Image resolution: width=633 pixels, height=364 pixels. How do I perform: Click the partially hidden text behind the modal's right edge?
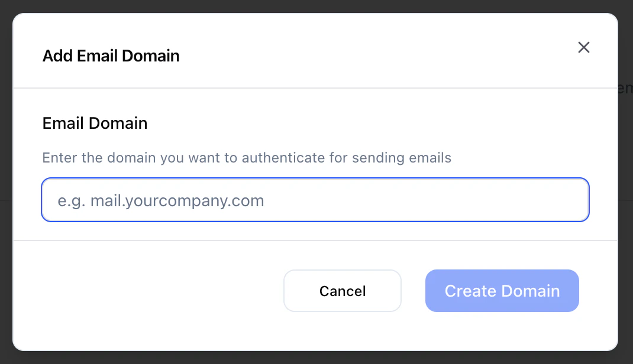(x=625, y=88)
